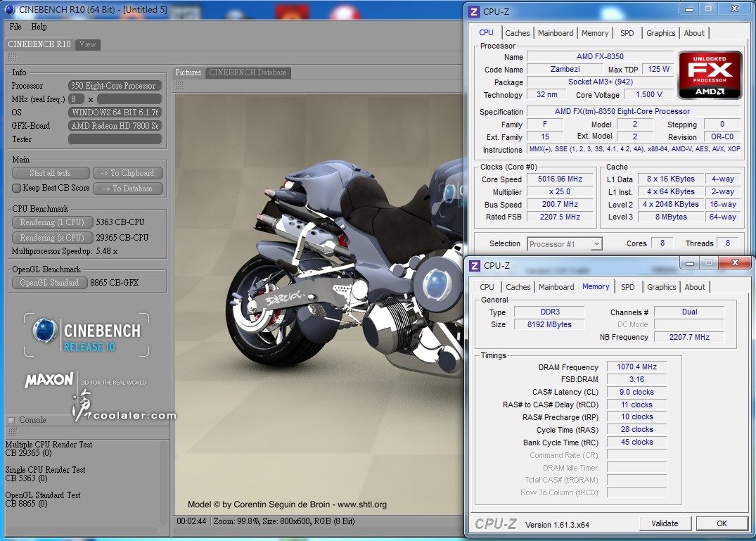
Task: Minimize the top CPU-Z window
Action: pyautogui.click(x=689, y=9)
